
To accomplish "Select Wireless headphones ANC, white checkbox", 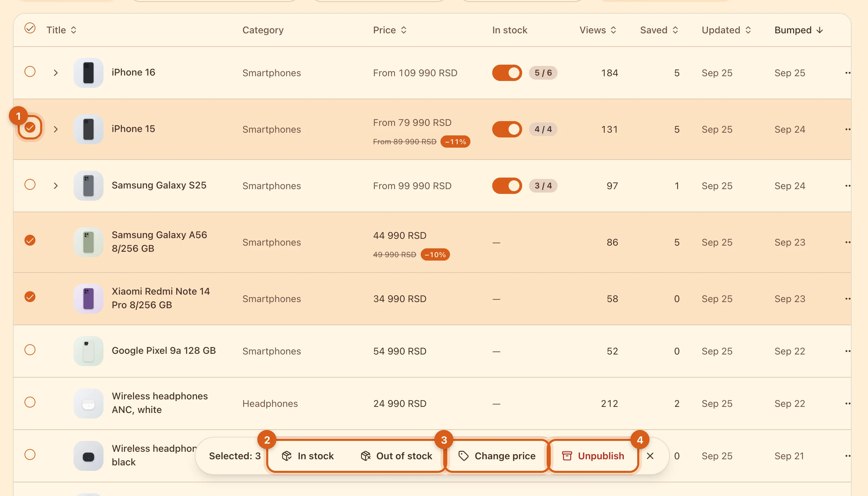I will coord(30,403).
